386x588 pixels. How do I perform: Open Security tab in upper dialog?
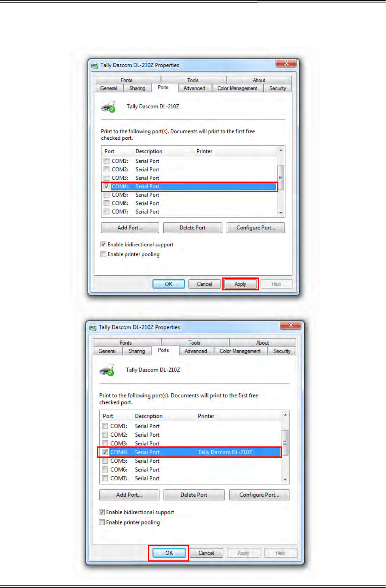(x=278, y=88)
